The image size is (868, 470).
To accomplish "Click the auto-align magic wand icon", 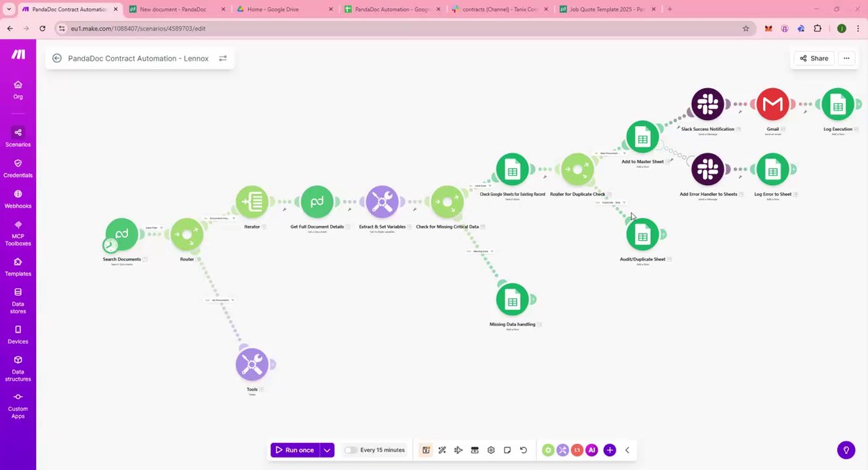I will point(442,450).
